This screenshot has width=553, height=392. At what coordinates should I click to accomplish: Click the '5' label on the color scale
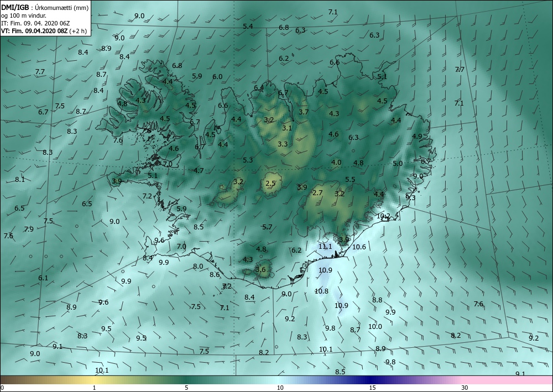[186, 388]
